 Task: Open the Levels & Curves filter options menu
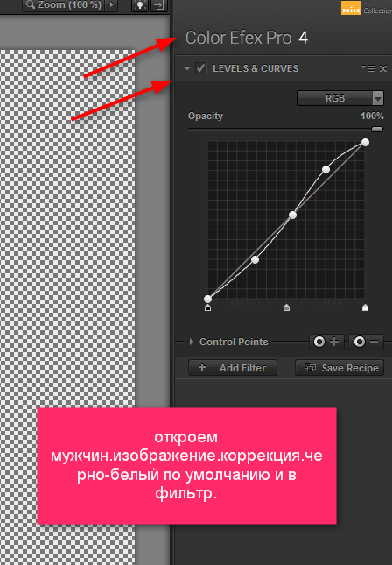coord(368,68)
